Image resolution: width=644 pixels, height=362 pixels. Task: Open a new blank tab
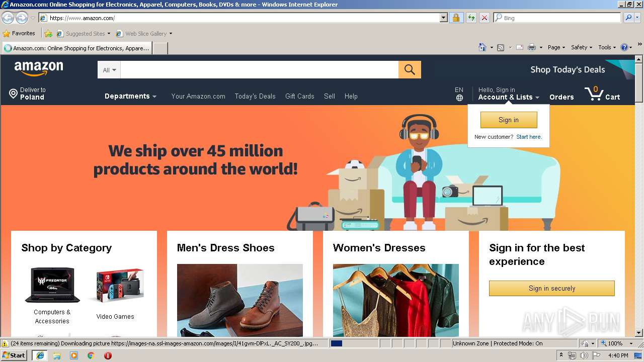160,48
